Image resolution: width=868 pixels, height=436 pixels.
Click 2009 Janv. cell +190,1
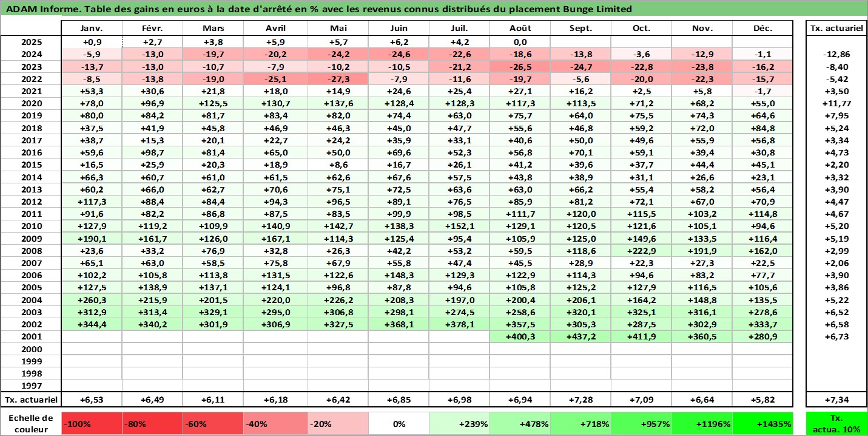[92, 239]
